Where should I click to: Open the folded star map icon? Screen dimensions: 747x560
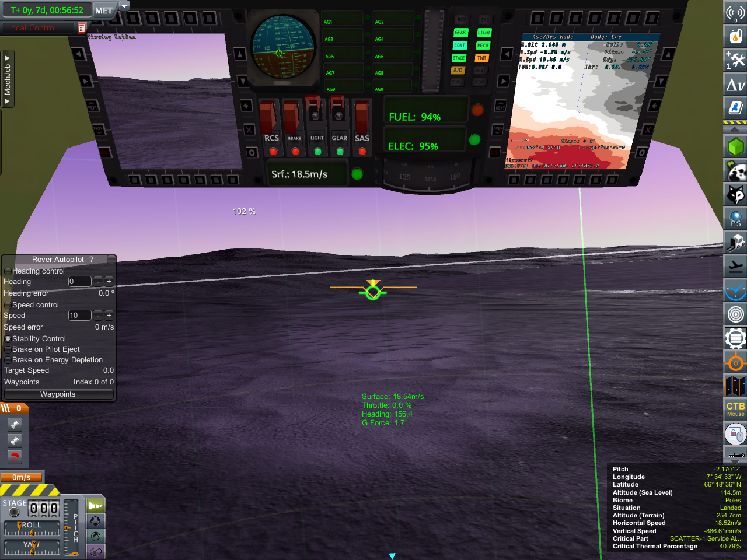click(735, 386)
